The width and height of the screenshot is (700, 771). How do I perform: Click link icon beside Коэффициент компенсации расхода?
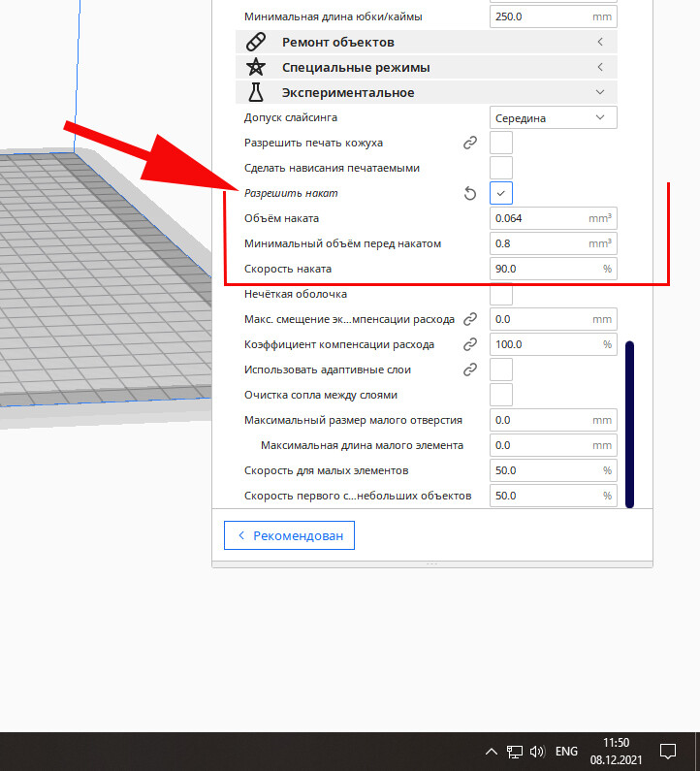pyautogui.click(x=470, y=344)
